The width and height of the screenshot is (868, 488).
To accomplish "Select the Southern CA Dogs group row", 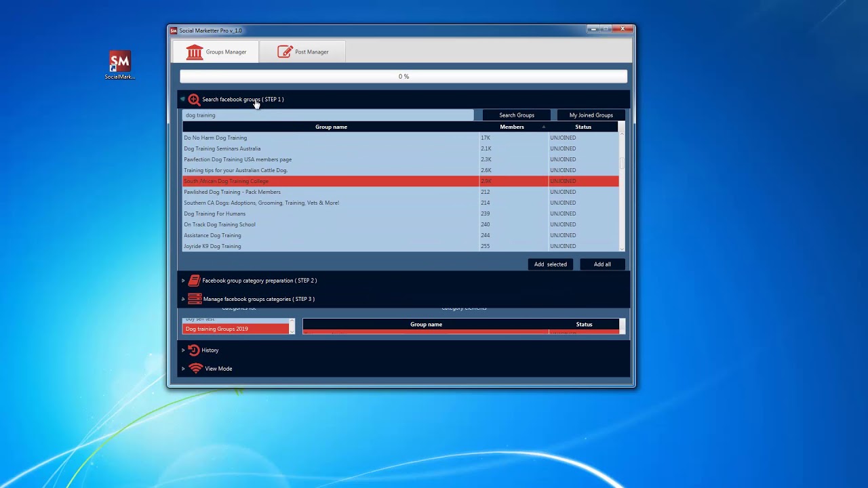I will 401,203.
